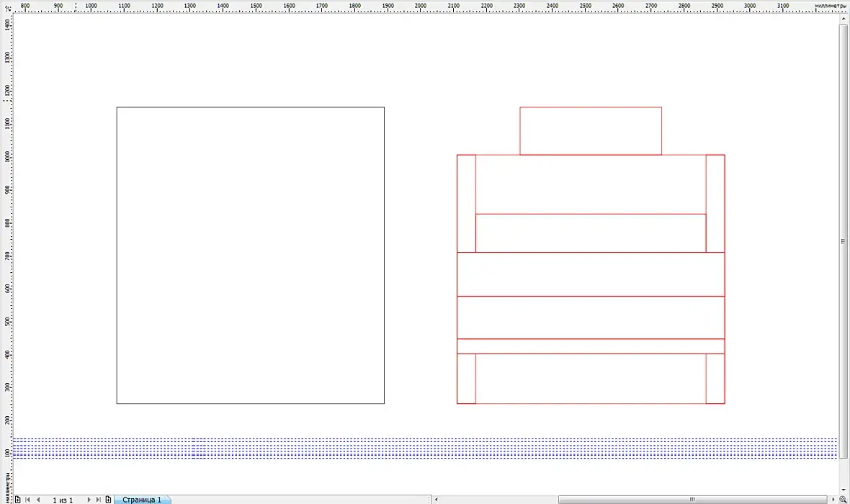
Task: Jump to the last page
Action: 98,500
